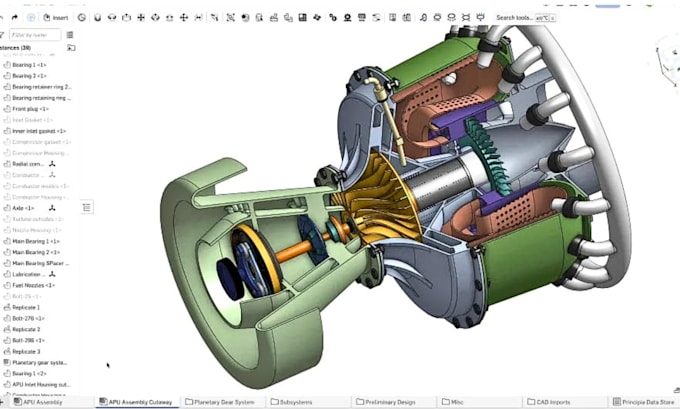
Task: Toggle the mate features list panel icon
Action: click(87, 207)
